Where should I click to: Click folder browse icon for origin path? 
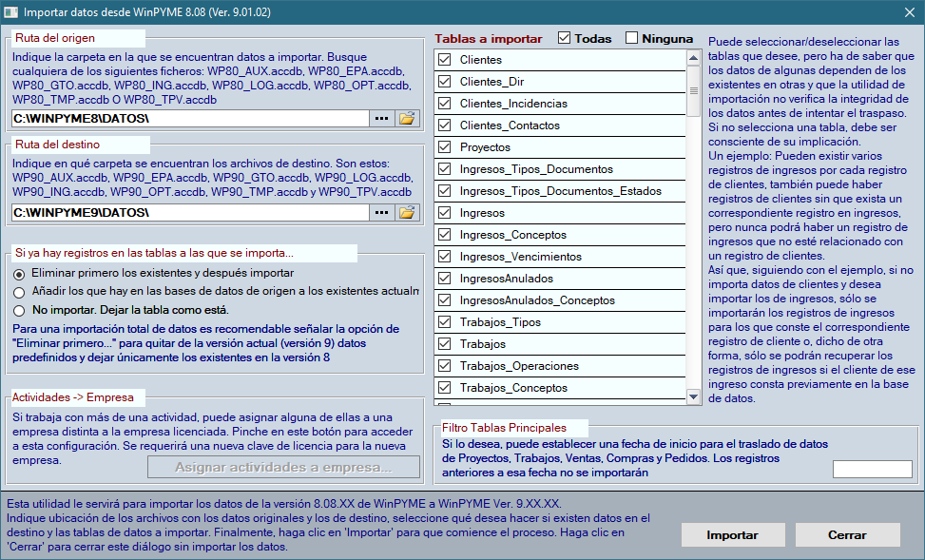click(407, 119)
